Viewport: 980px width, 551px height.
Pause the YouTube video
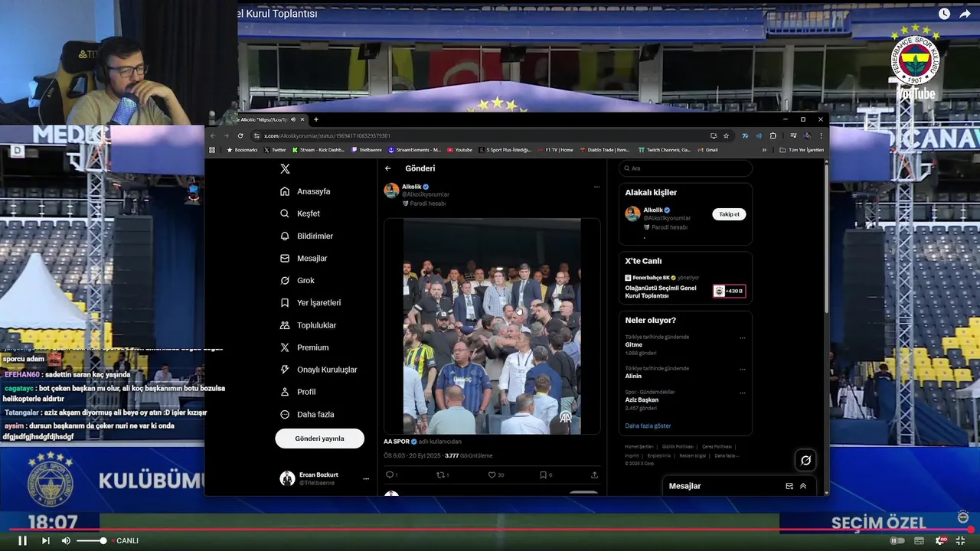tap(22, 540)
